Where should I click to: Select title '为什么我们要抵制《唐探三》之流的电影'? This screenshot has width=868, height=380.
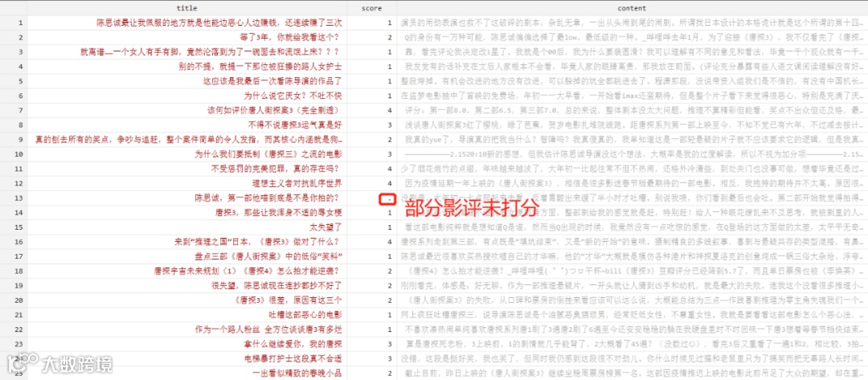(x=268, y=153)
